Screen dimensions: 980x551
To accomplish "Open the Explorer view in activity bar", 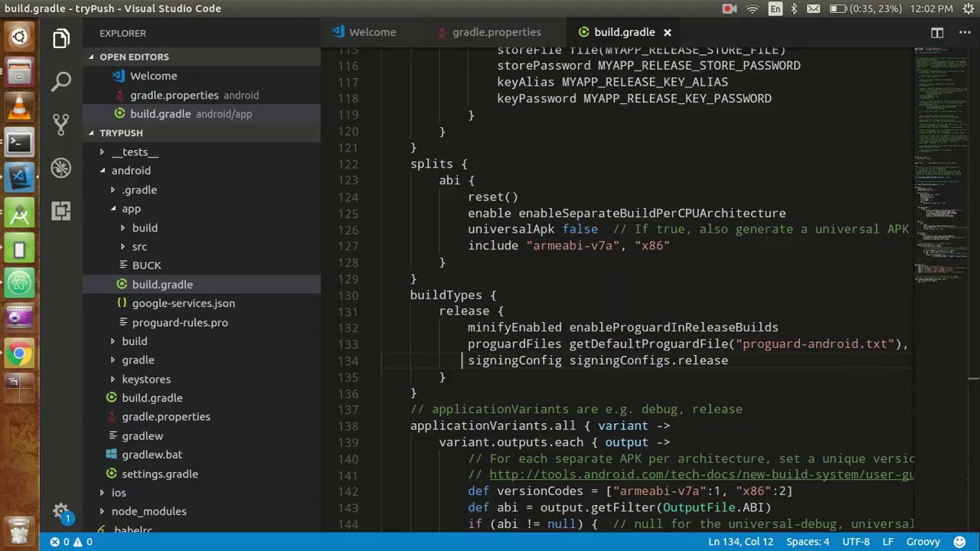I will [x=61, y=38].
